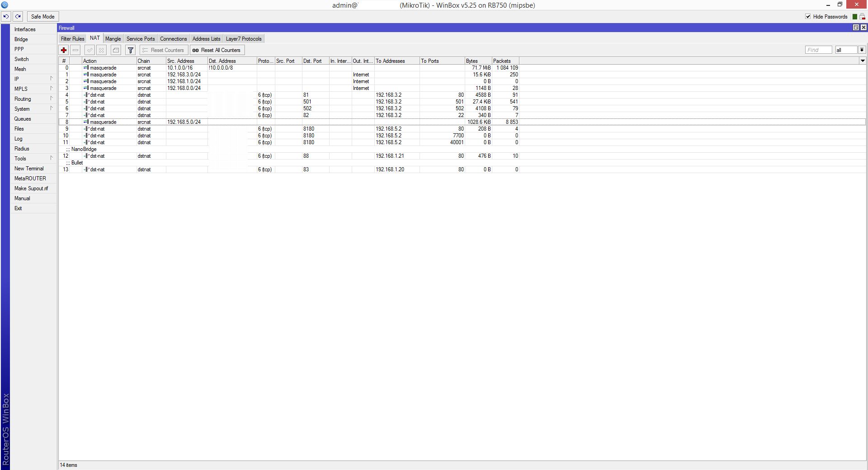Switch to the Mangle tab

113,39
